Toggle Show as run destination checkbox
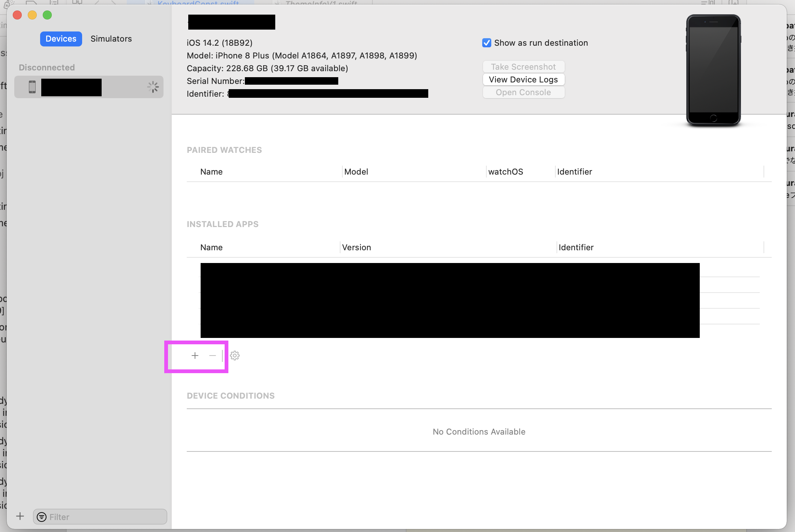The width and height of the screenshot is (795, 532). tap(487, 43)
